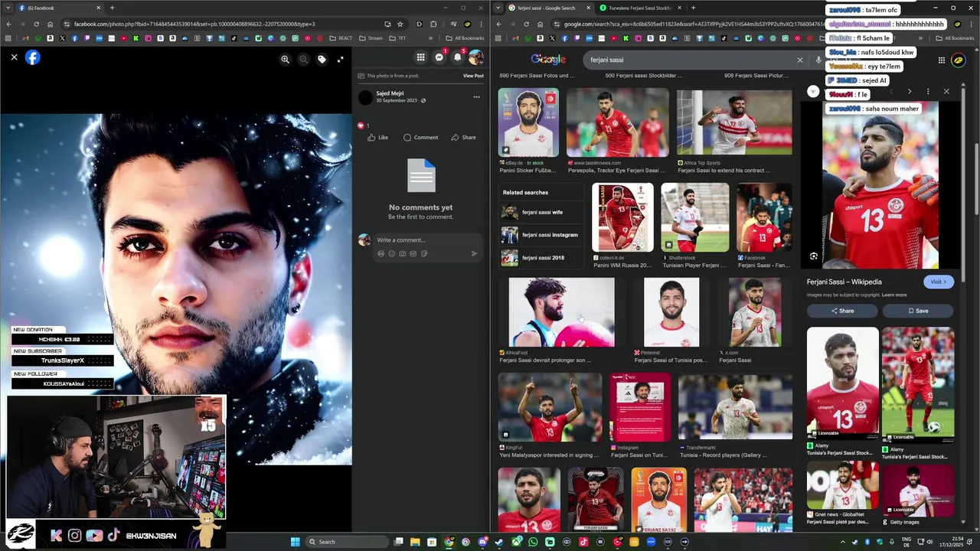Screen dimensions: 980x551
Task: Bookmark the Facebook page with the star icon
Action: pos(400,24)
